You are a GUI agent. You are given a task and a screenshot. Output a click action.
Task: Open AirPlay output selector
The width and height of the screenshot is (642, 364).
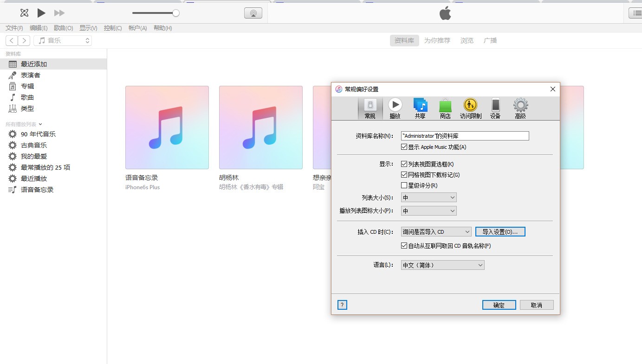click(253, 13)
